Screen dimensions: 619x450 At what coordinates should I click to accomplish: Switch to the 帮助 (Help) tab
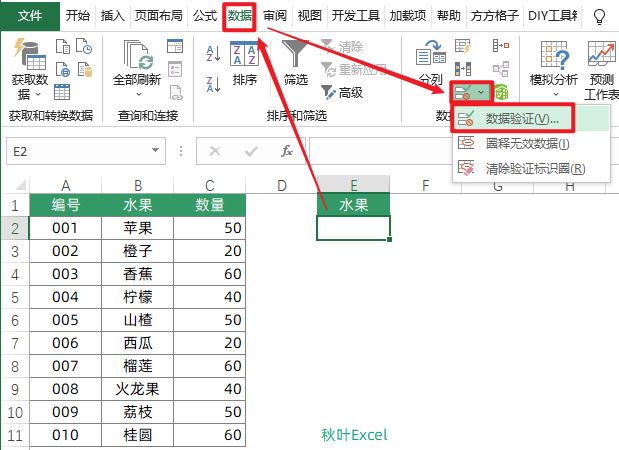[x=449, y=16]
